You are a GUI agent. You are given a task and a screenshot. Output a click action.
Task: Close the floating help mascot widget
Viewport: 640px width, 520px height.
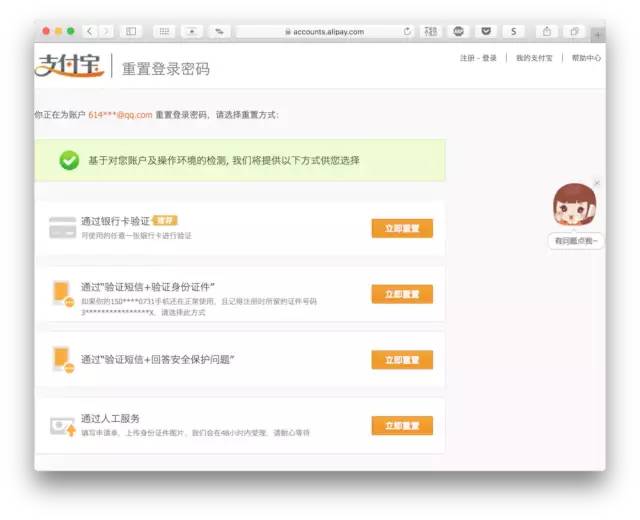[597, 183]
